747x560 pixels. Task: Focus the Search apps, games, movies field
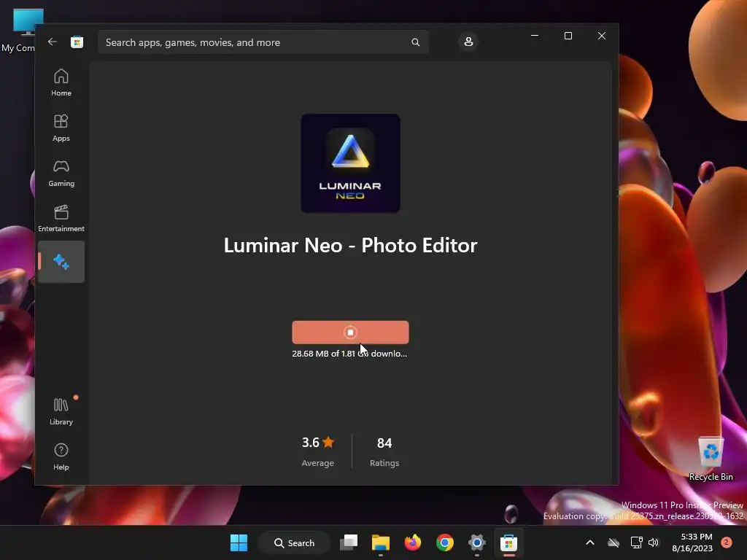click(263, 42)
